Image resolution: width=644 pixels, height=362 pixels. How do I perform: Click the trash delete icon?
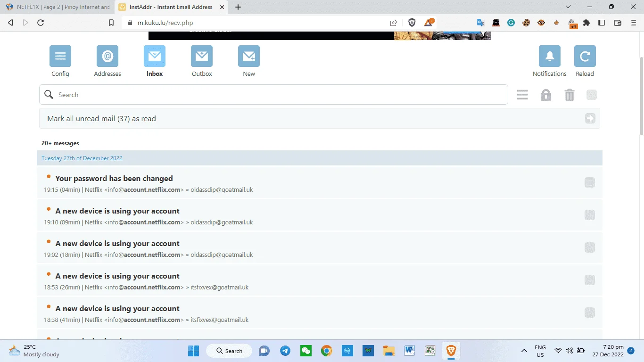point(570,95)
